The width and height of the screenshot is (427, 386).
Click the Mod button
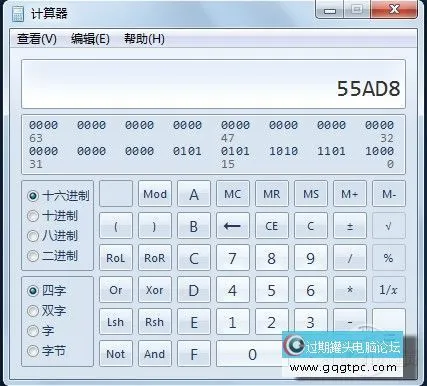(x=155, y=194)
